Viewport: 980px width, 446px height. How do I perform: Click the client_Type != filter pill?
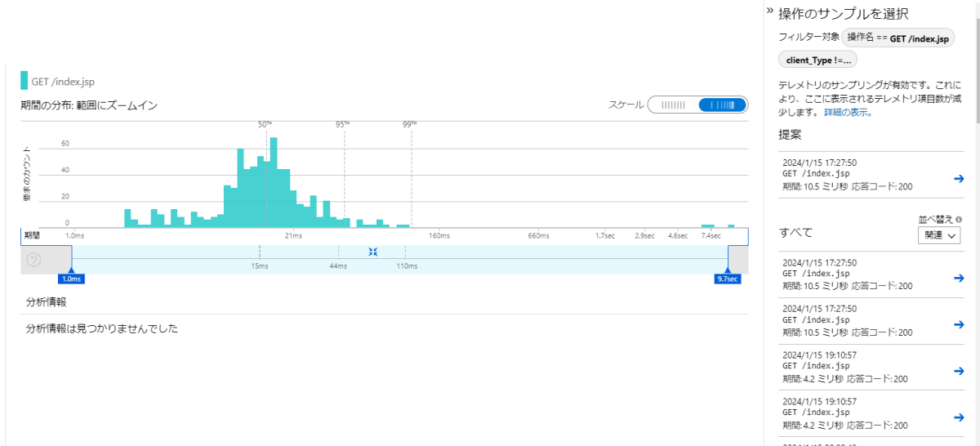click(817, 60)
